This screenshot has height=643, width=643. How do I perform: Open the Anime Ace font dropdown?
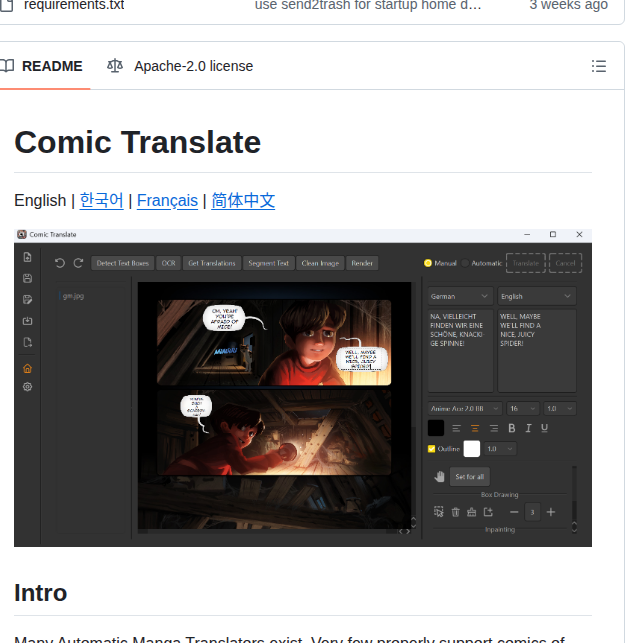(x=465, y=408)
